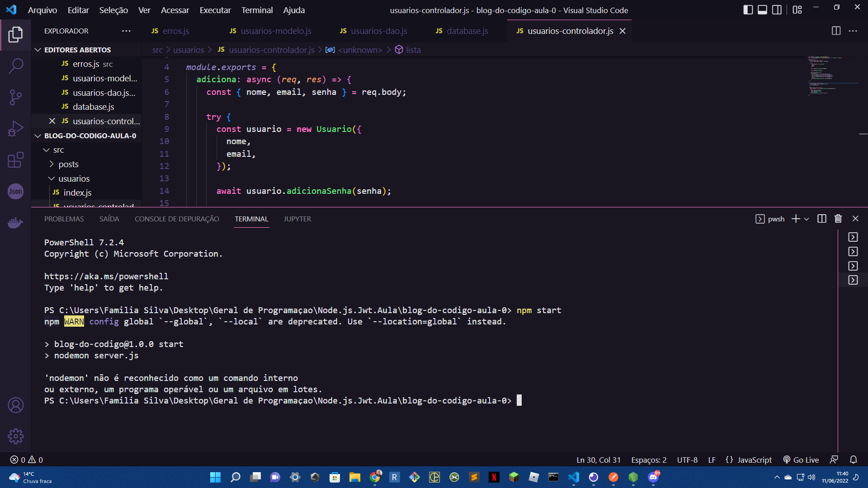Toggle the primary side bar
The height and width of the screenshot is (488, 868).
point(748,10)
